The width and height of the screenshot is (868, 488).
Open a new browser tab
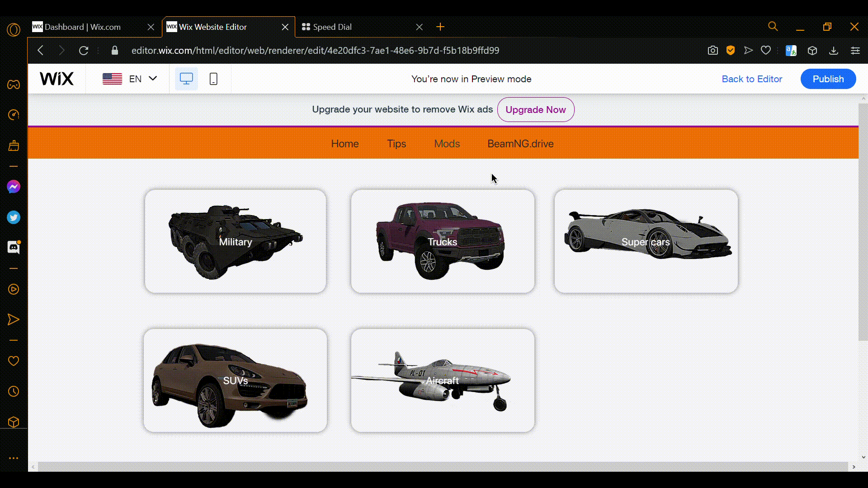[x=440, y=27]
